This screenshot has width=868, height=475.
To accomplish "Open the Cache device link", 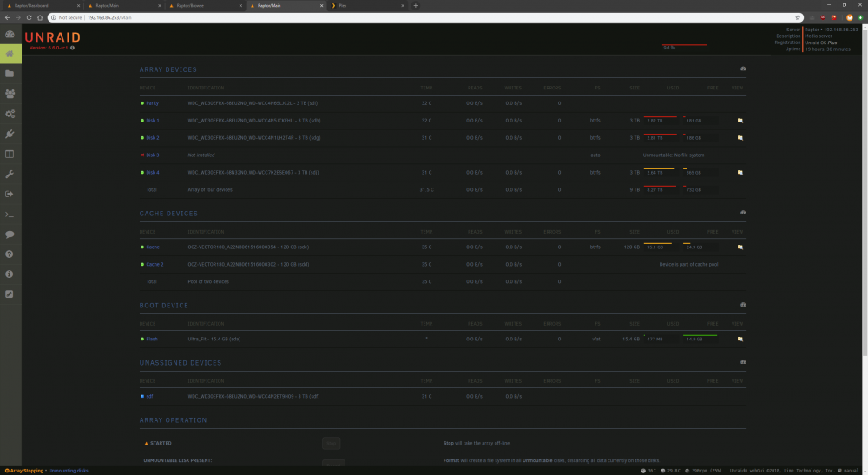I will coord(153,247).
